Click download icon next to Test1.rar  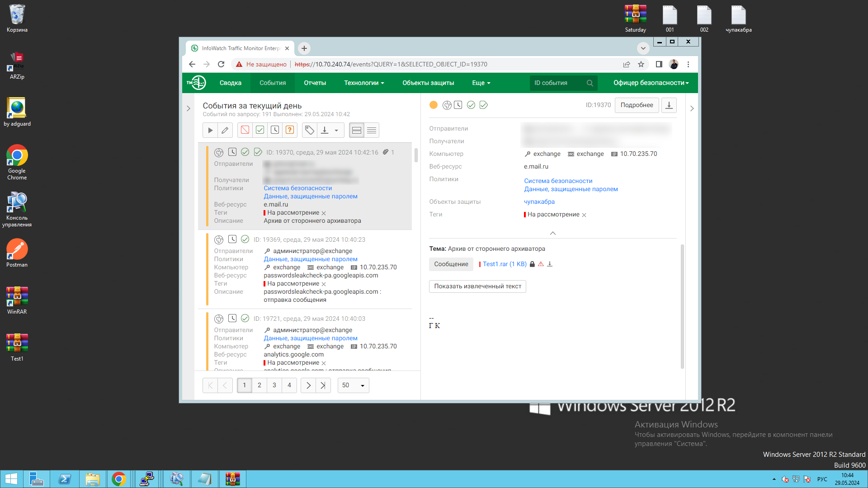[550, 264]
